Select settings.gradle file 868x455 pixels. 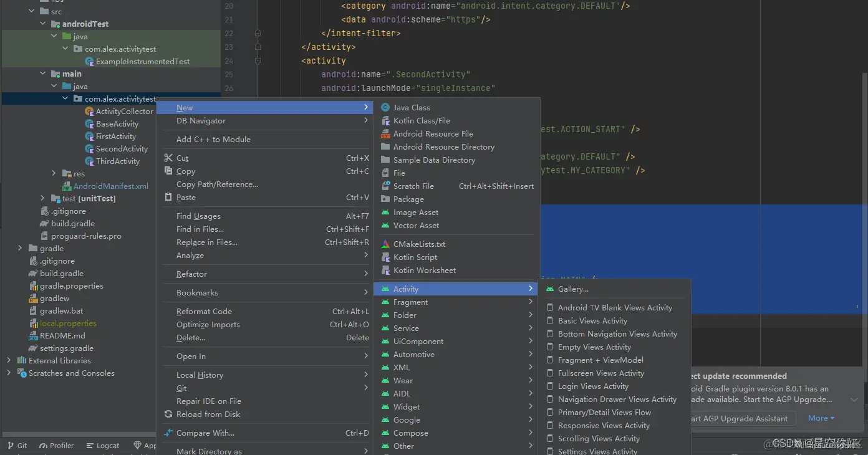click(x=67, y=348)
